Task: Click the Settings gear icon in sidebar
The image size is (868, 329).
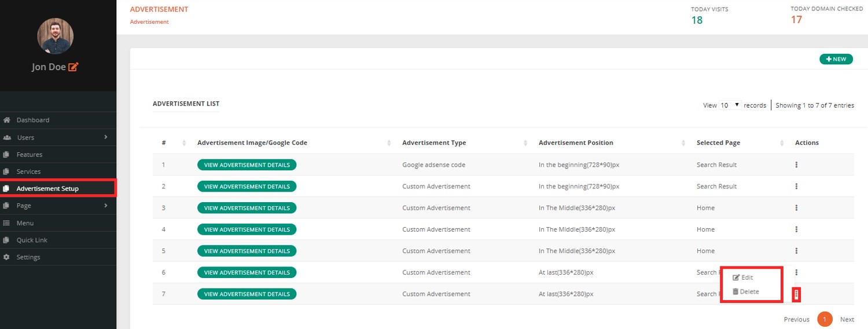Action: (x=7, y=257)
